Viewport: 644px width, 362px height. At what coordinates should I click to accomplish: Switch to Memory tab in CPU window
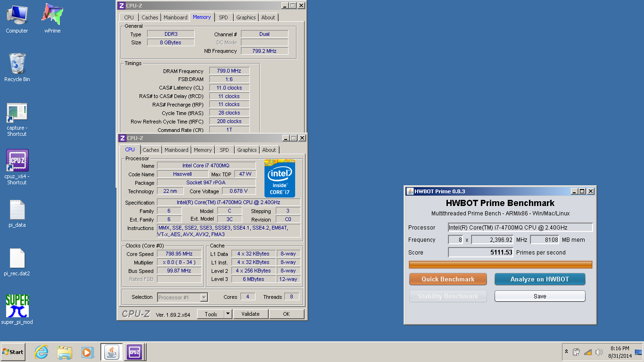click(203, 150)
